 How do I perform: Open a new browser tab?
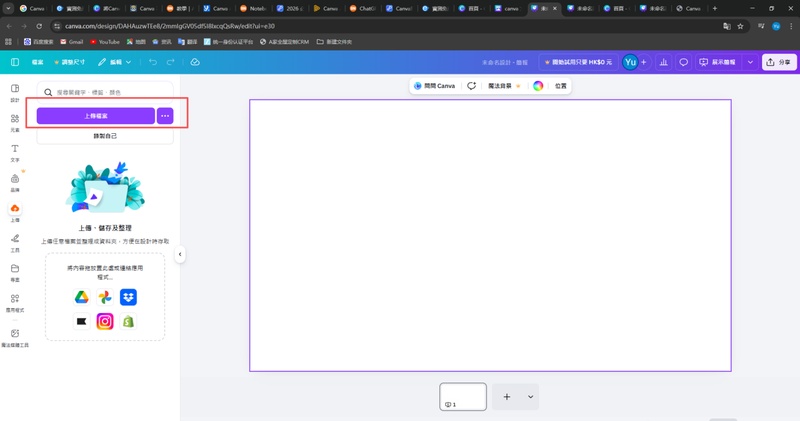click(x=715, y=8)
